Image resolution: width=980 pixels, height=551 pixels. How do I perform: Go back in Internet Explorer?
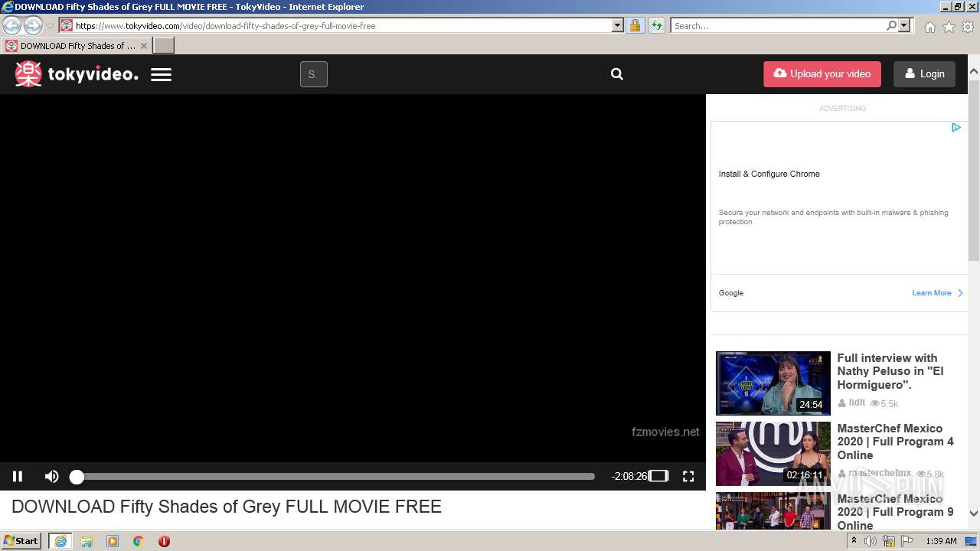pos(12,25)
